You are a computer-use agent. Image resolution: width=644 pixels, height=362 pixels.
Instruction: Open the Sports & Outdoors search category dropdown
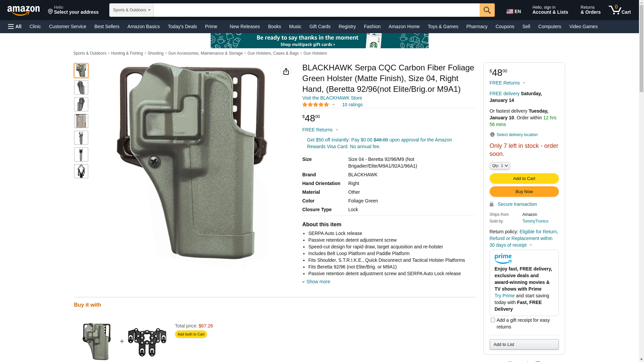click(131, 10)
